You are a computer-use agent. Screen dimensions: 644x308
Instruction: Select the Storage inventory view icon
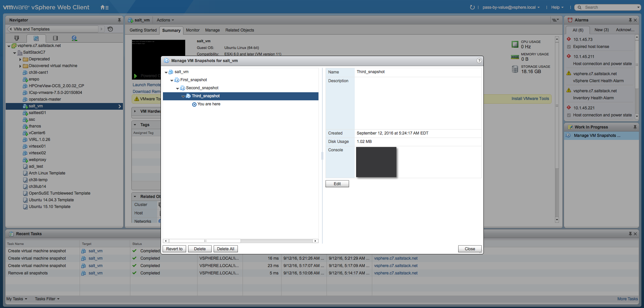click(55, 38)
